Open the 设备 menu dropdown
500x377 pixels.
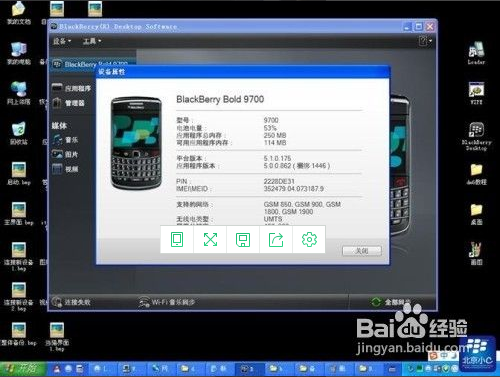pos(62,41)
